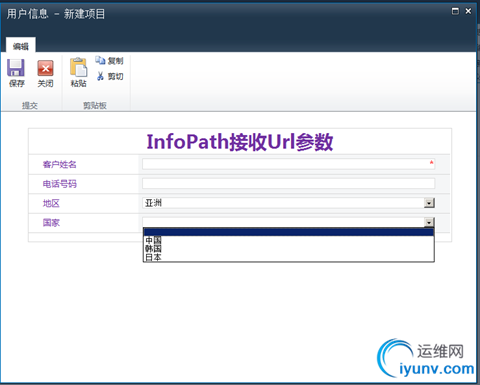Screen dimensions: 480x385
Task: Click the Copy (复制) button
Action: pyautogui.click(x=109, y=61)
